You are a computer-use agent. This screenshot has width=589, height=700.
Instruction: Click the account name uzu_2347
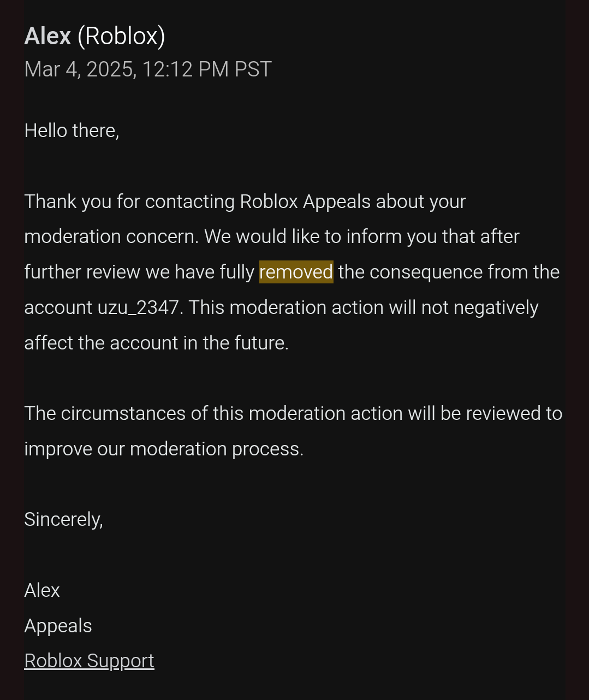click(138, 308)
